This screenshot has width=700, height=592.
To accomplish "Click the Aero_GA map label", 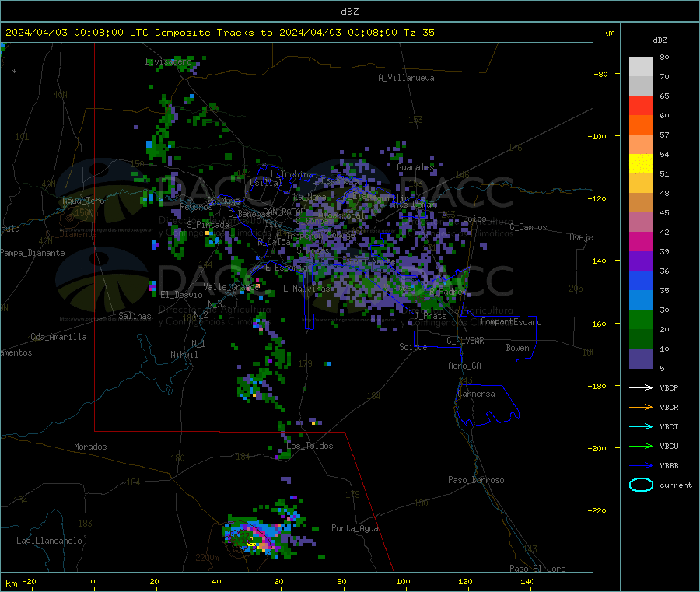I will (x=465, y=366).
